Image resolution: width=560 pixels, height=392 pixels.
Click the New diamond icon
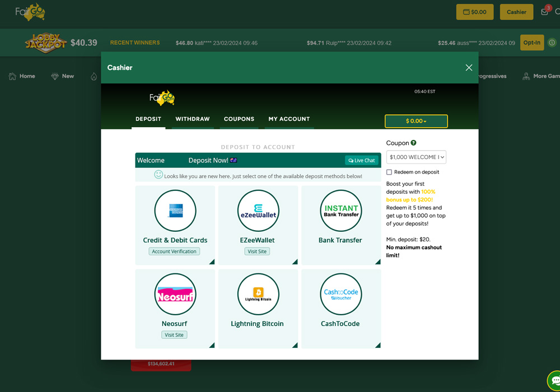coord(55,76)
